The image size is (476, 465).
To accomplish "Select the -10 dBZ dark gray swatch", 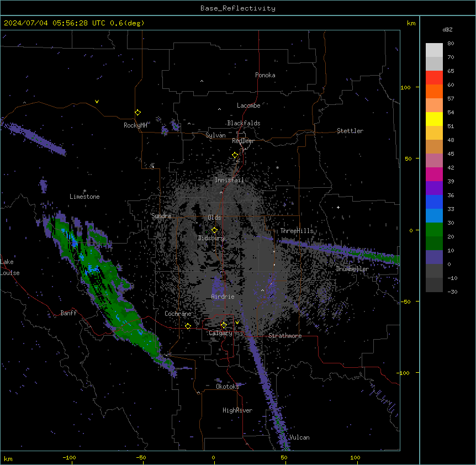I will (434, 285).
